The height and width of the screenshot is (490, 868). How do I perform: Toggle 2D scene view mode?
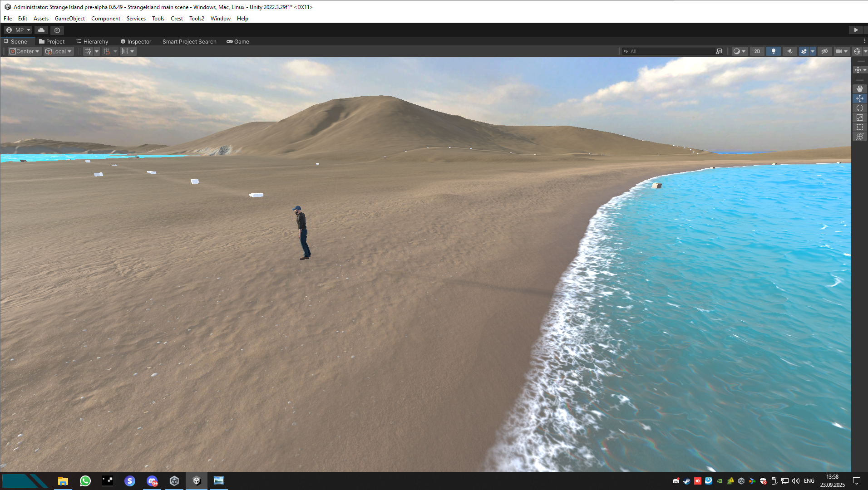click(x=757, y=51)
